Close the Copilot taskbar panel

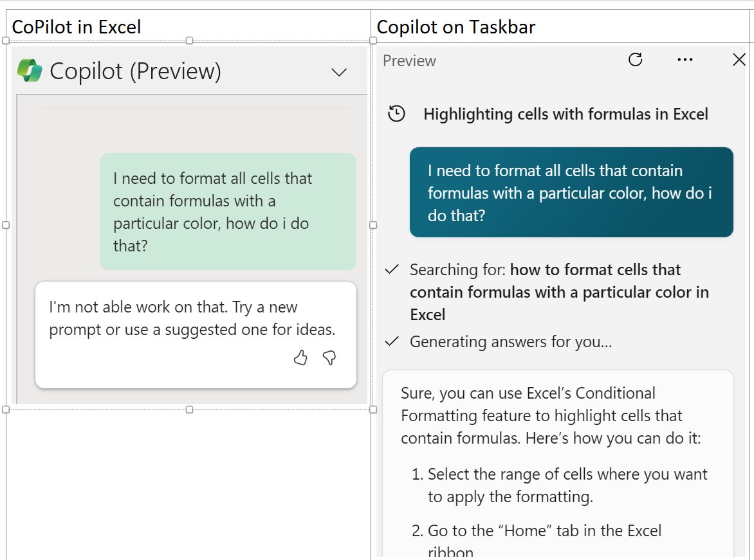[739, 59]
